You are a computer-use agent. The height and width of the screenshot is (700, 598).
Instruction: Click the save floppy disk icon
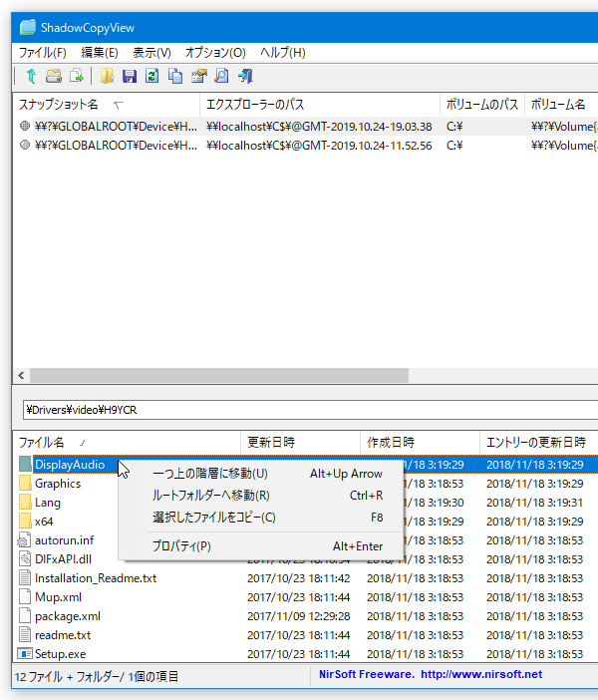[130, 77]
